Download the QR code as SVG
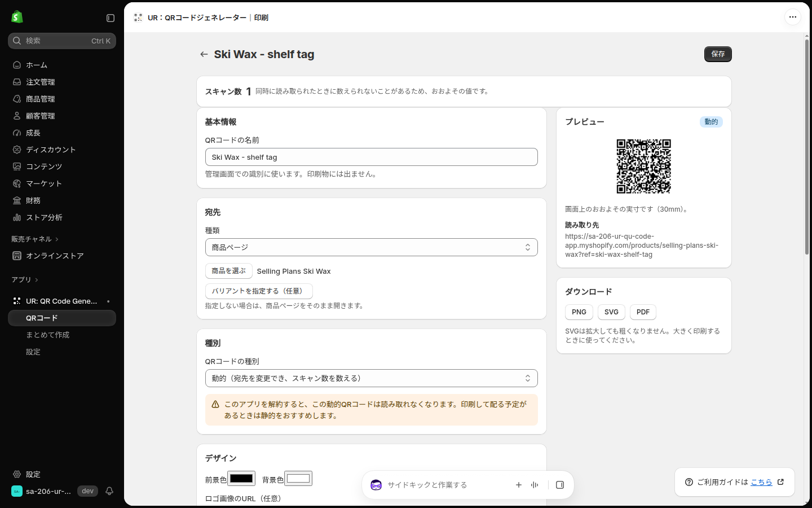 pyautogui.click(x=611, y=312)
